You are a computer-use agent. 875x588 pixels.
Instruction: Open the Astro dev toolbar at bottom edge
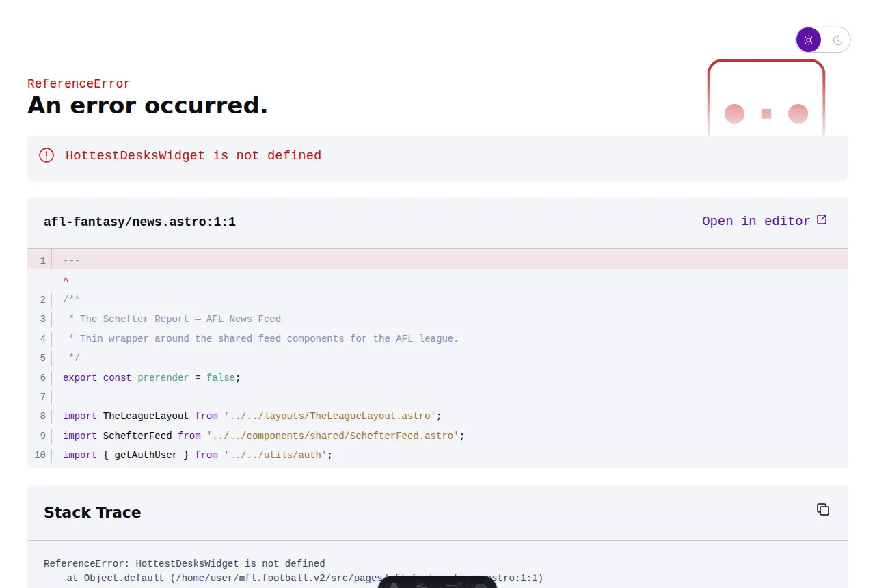click(437, 582)
